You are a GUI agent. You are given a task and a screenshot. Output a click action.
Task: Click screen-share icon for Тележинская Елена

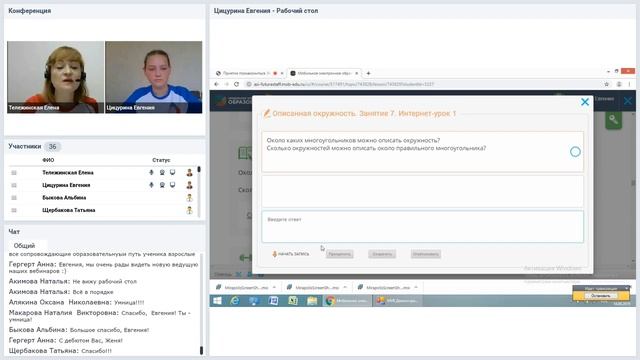point(173,173)
